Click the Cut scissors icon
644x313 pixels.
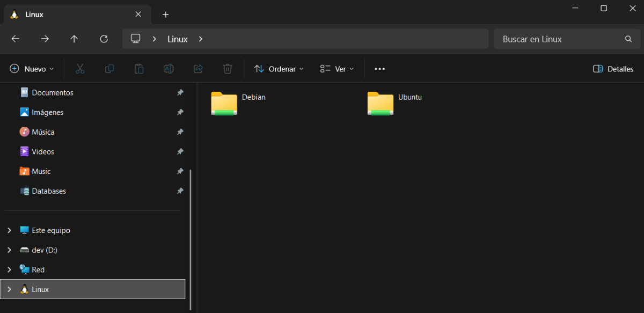[x=80, y=69]
